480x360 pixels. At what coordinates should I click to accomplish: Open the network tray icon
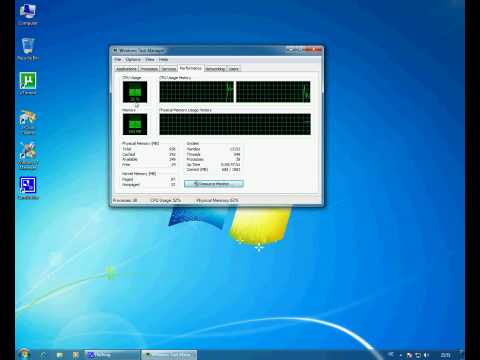418,355
